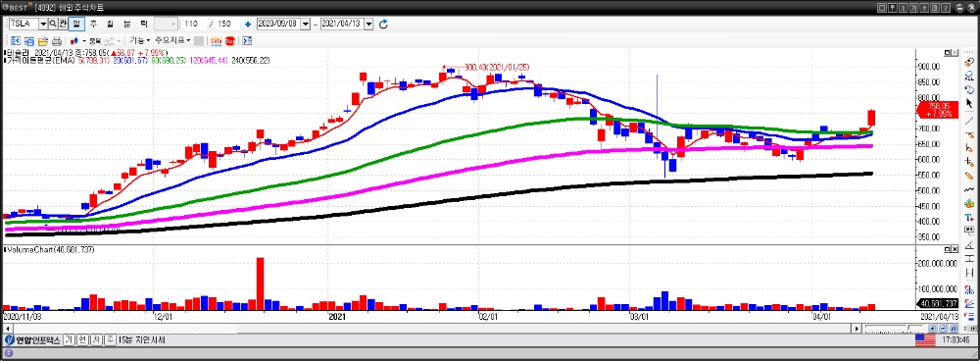Toggle the 주 (weekly) period button

(93, 24)
